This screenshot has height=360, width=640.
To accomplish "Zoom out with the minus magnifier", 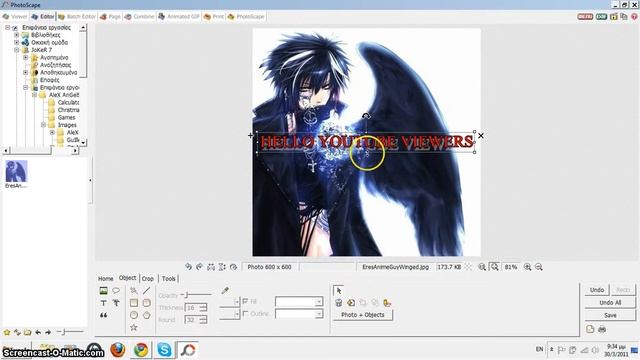I will (x=539, y=267).
